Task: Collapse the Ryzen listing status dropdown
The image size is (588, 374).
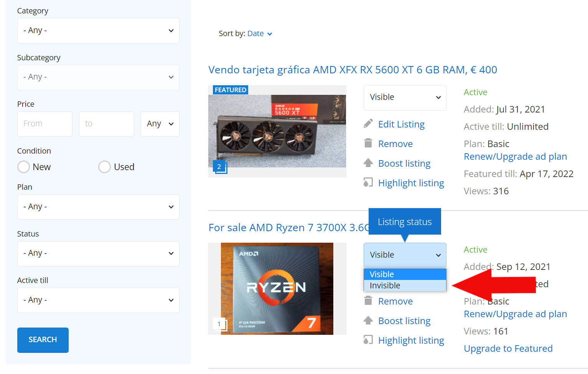Action: [405, 255]
